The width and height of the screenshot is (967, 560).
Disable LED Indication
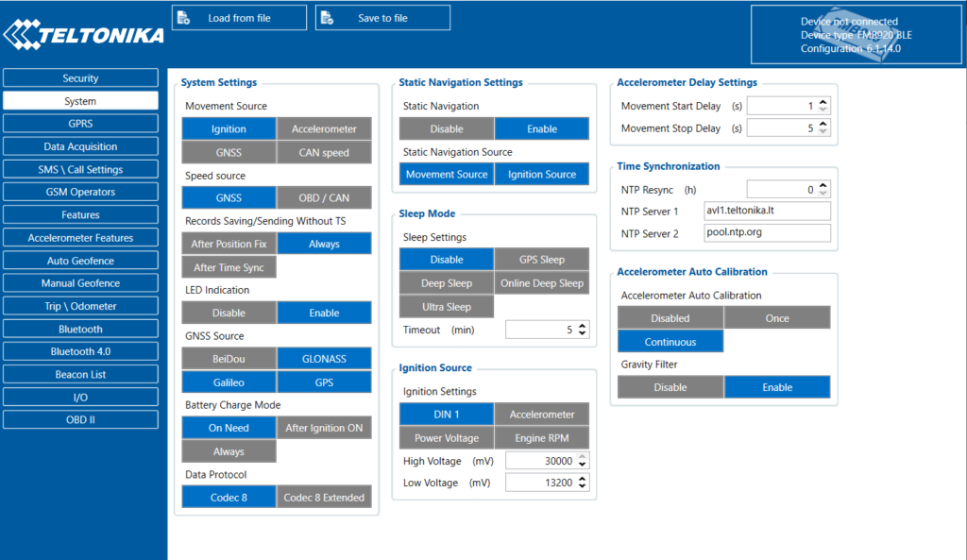pos(229,313)
